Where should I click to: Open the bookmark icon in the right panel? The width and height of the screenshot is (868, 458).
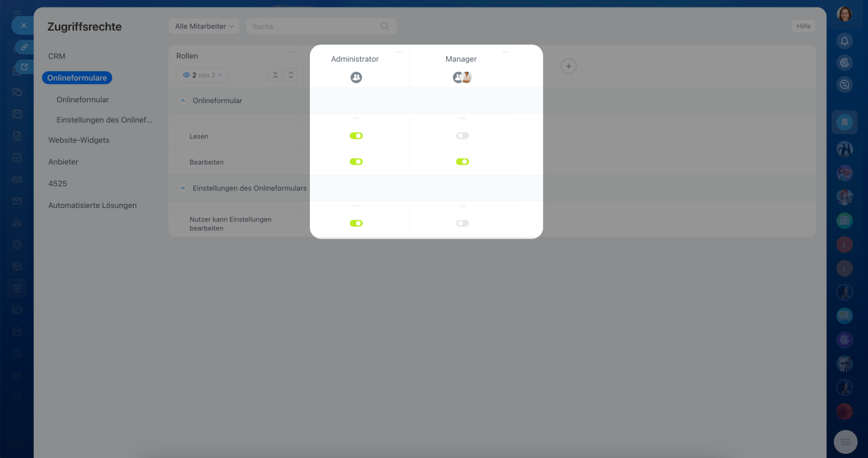click(844, 123)
